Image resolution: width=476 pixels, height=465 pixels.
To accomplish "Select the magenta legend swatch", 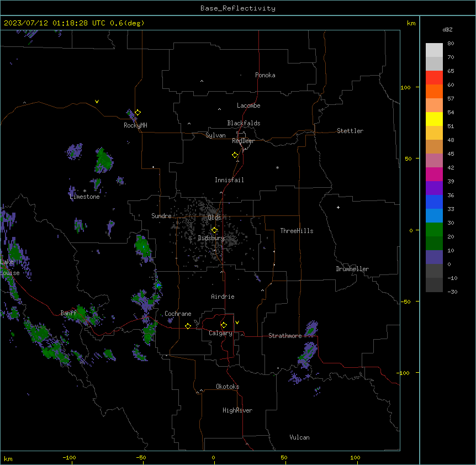I will click(x=434, y=174).
